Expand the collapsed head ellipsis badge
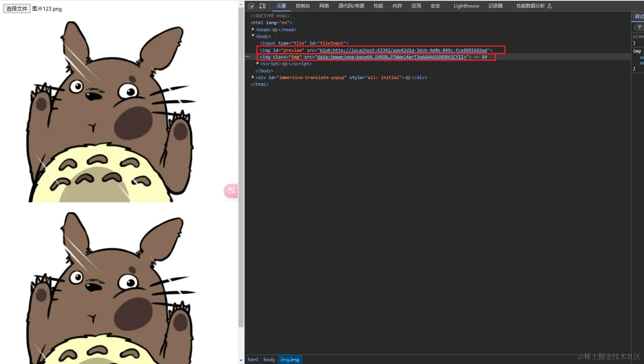644x364 pixels. [275, 30]
